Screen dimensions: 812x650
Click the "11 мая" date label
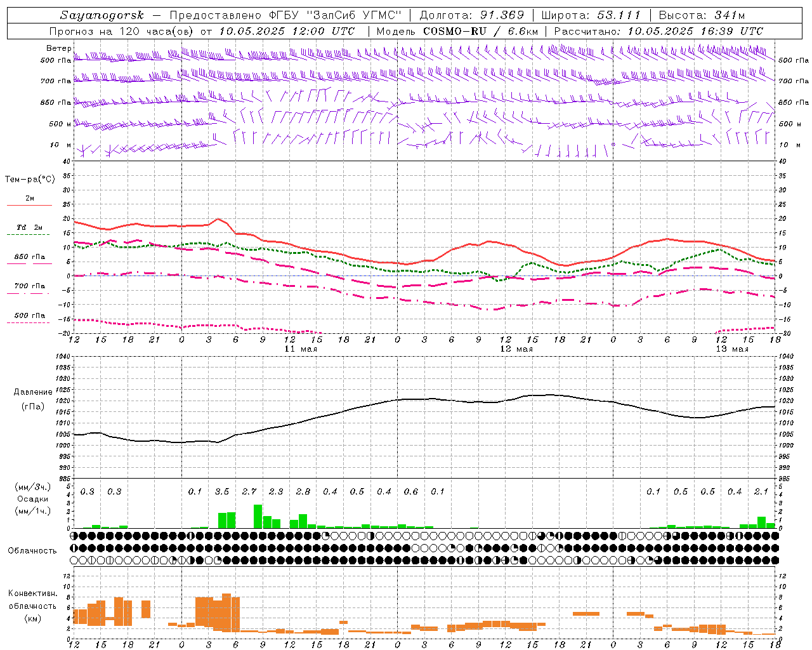coord(301,349)
